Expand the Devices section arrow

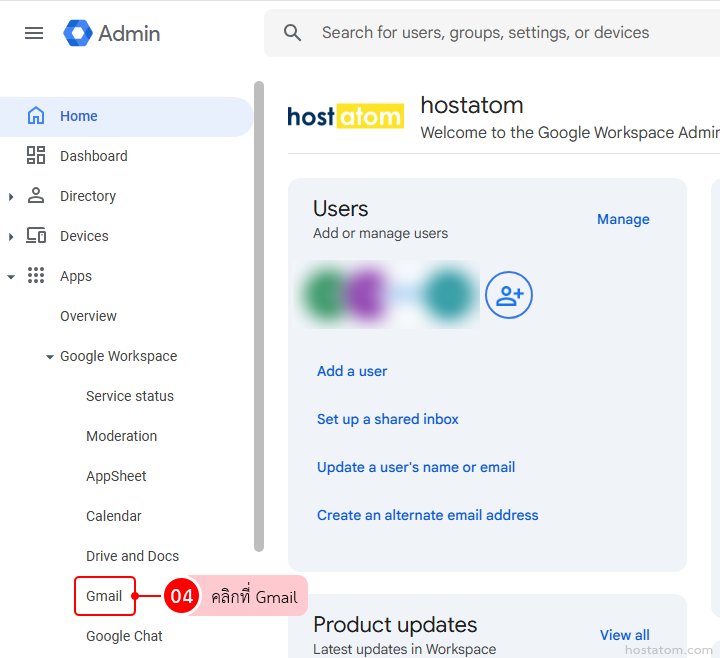point(11,236)
